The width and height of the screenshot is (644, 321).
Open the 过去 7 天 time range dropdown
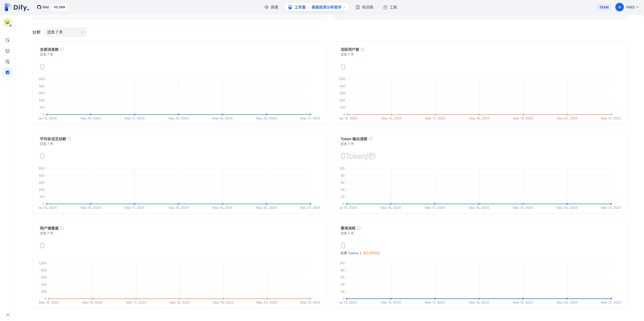tap(65, 32)
